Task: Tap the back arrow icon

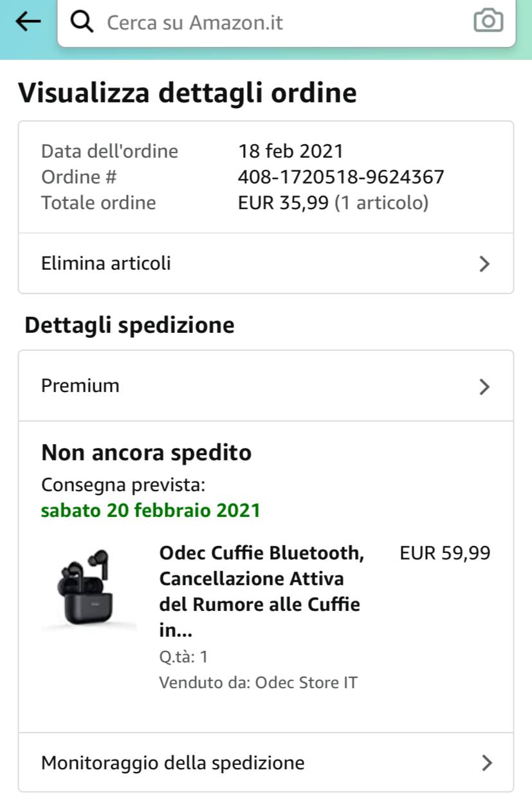Action: [x=28, y=21]
